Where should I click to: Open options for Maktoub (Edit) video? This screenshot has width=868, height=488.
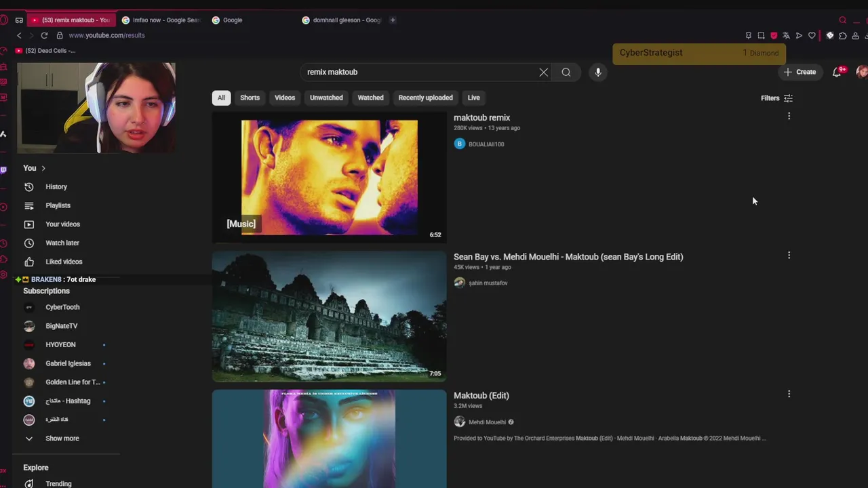tap(789, 394)
